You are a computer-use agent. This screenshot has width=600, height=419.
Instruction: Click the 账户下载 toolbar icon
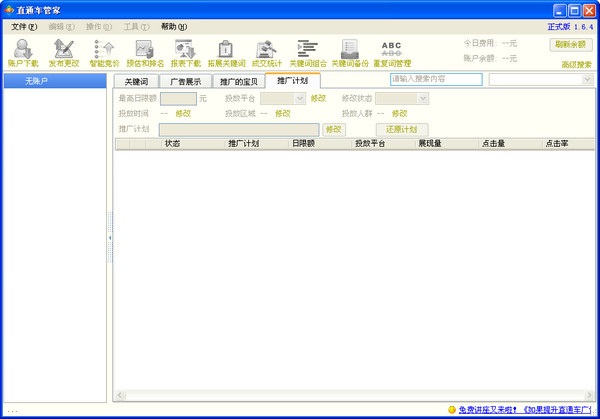(23, 53)
